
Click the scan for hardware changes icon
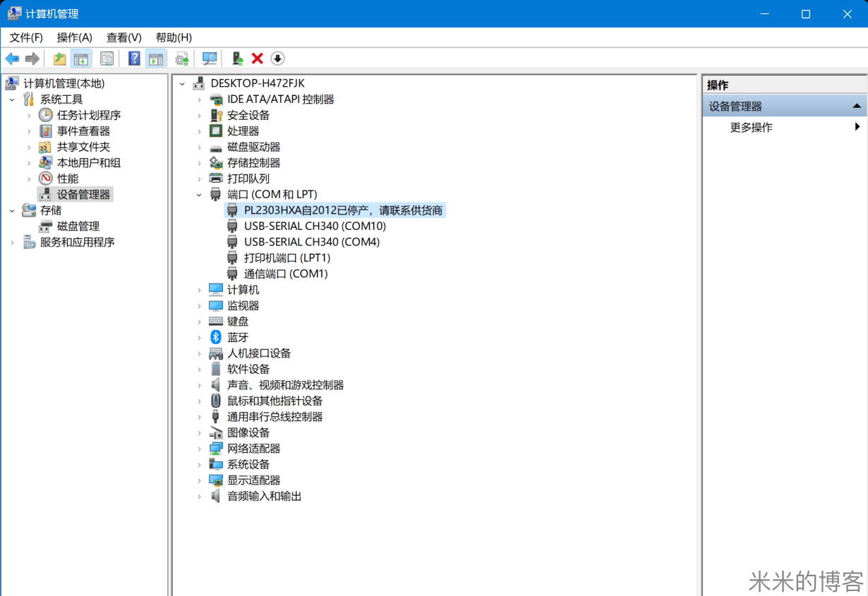click(x=209, y=59)
